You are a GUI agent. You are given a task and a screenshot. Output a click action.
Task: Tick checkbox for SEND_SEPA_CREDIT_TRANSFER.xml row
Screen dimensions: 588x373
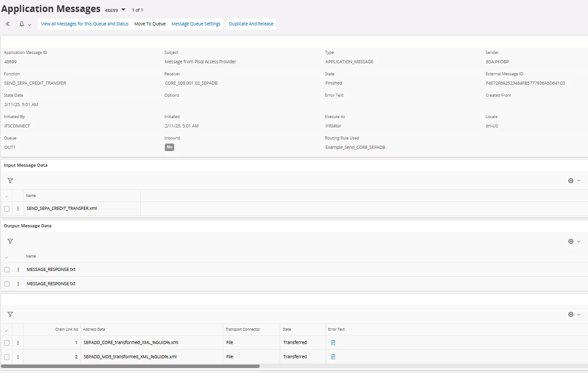(x=7, y=209)
